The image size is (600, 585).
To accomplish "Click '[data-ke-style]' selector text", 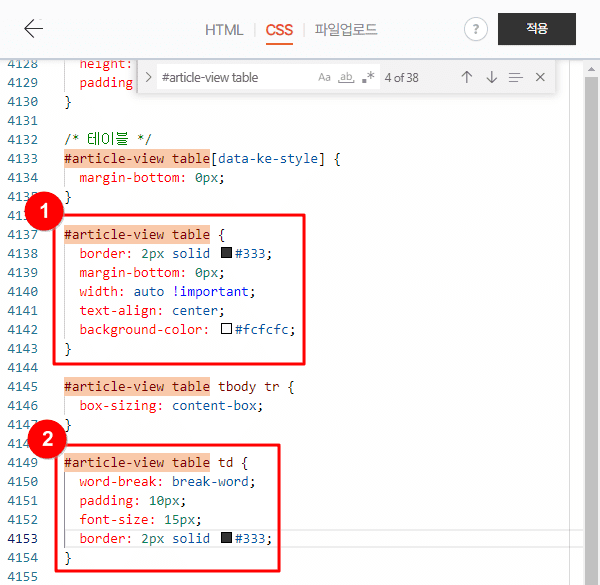I will (267, 158).
